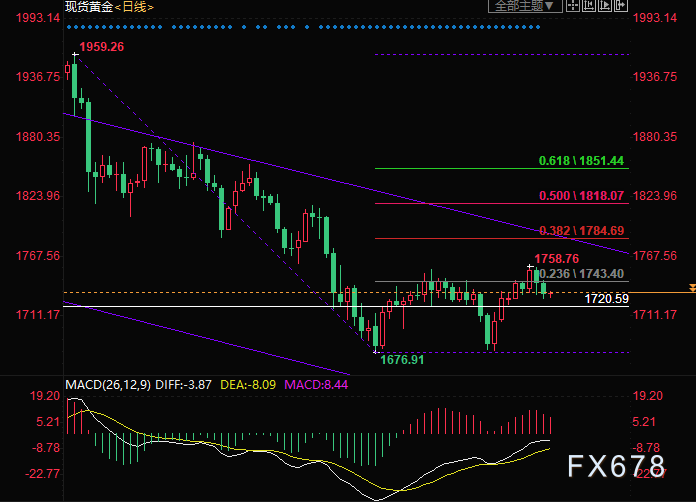Select the 0.236 \ 1743.40 Fibonacci level label
696x502 pixels.
(x=581, y=274)
